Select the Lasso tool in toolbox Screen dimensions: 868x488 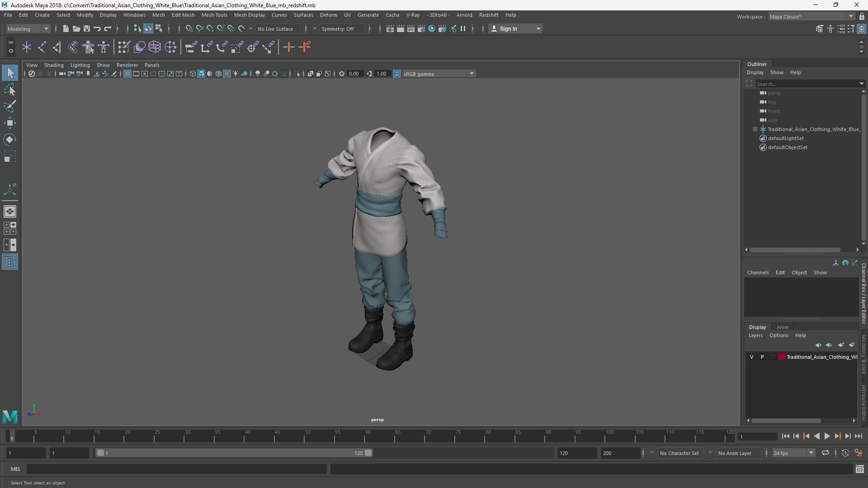[x=10, y=89]
